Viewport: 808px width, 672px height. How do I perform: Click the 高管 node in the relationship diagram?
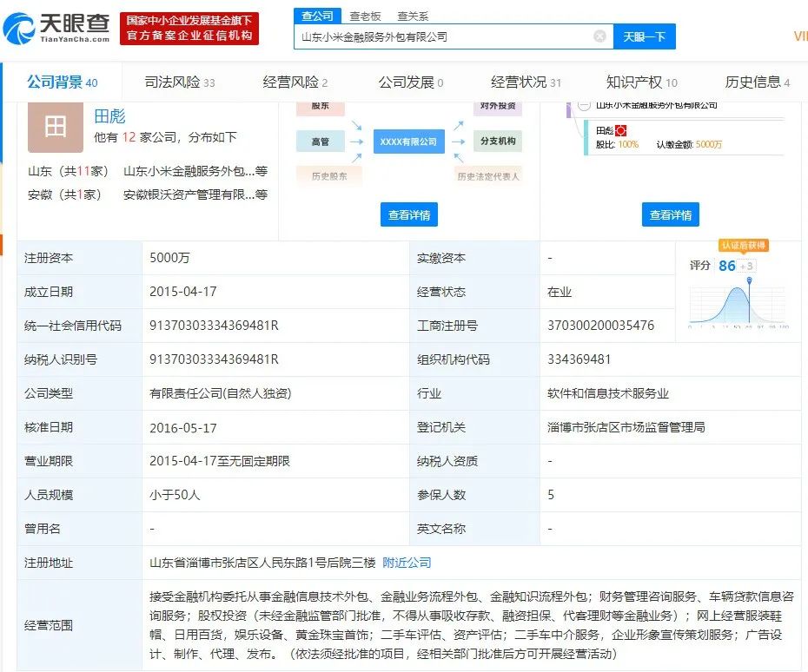point(320,141)
